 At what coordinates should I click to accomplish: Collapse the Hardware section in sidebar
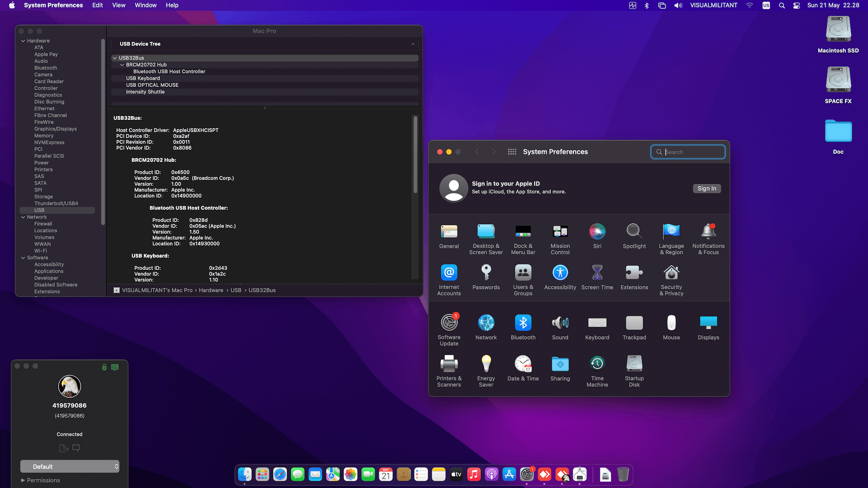[23, 41]
